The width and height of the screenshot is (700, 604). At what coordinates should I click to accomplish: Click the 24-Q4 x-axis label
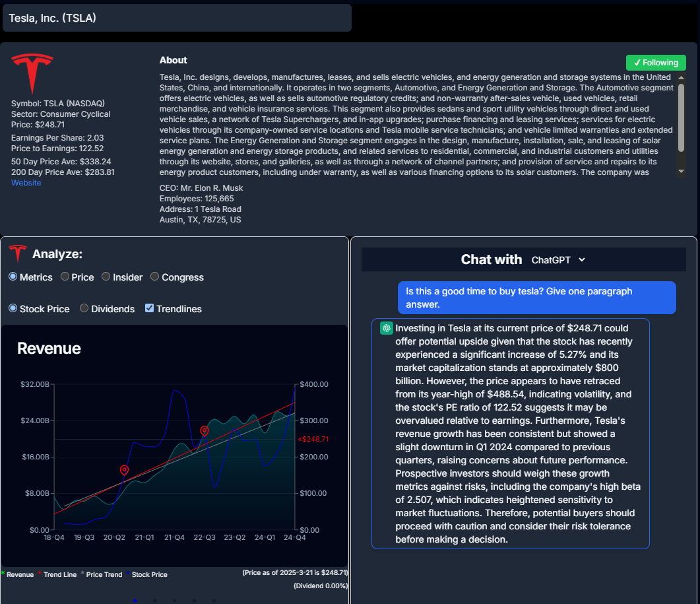[295, 537]
